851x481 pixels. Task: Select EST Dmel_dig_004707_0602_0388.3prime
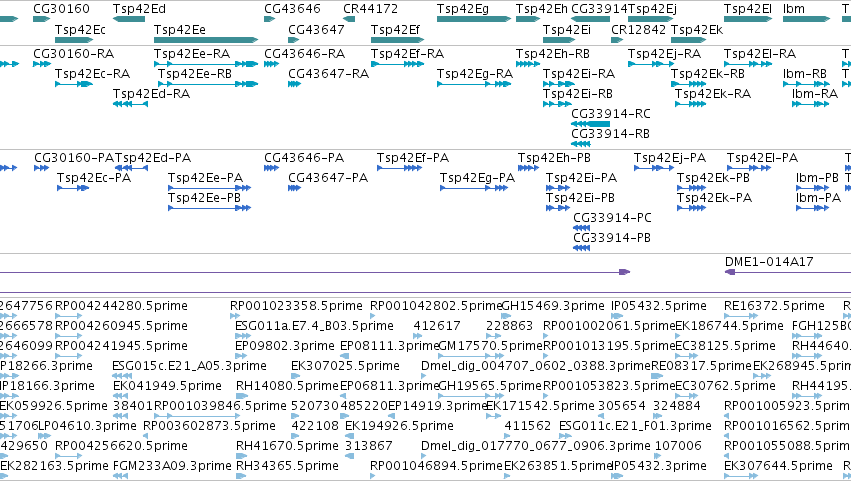pyautogui.click(x=536, y=366)
